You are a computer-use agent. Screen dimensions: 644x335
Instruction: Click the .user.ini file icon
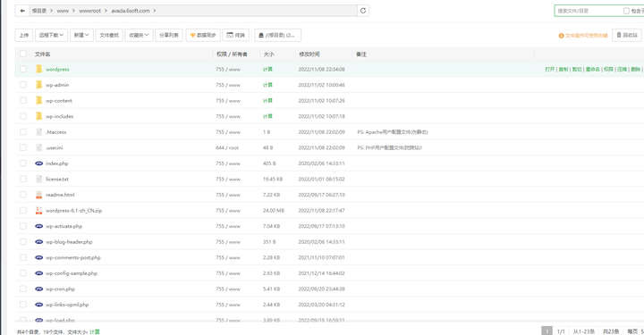(x=39, y=147)
